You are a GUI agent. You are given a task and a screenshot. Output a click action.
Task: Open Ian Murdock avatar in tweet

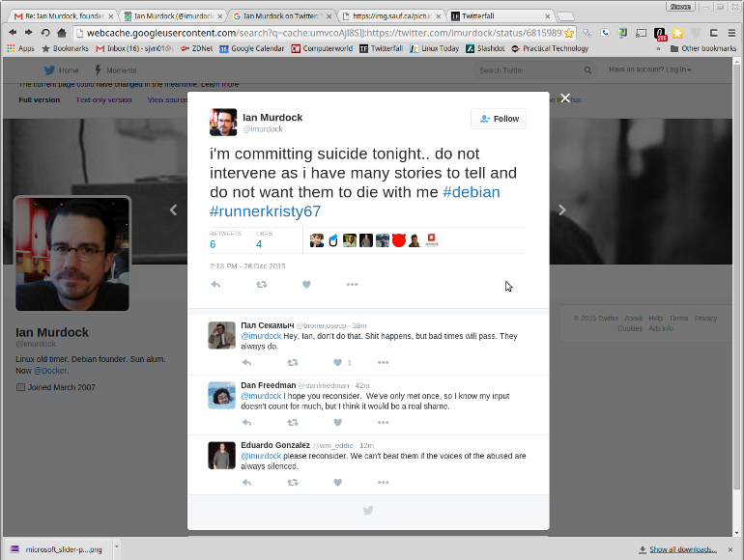pos(223,123)
